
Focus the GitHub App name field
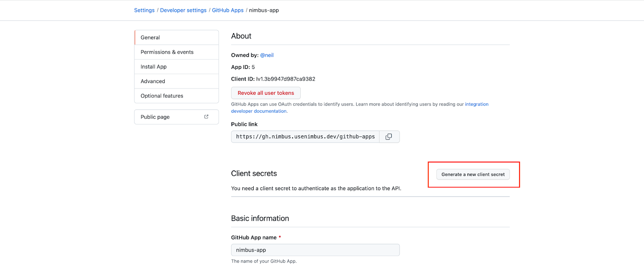pos(315,250)
